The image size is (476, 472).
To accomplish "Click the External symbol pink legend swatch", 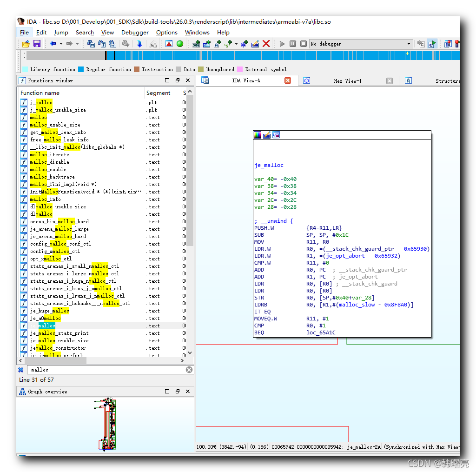I will tap(240, 69).
